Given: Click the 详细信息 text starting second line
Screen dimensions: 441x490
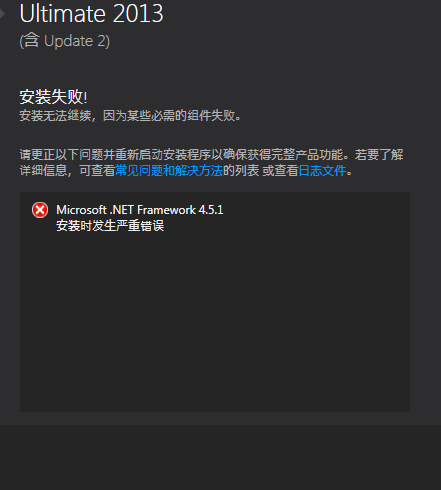Looking at the screenshot, I should point(43,171).
